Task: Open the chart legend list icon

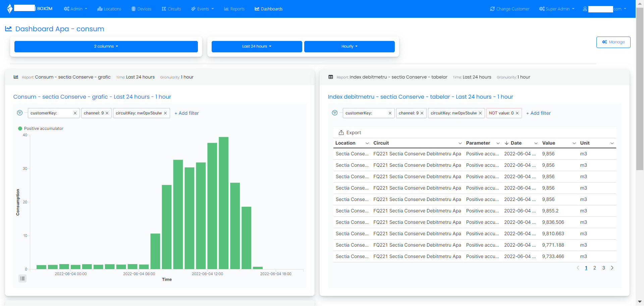Action: [22, 278]
